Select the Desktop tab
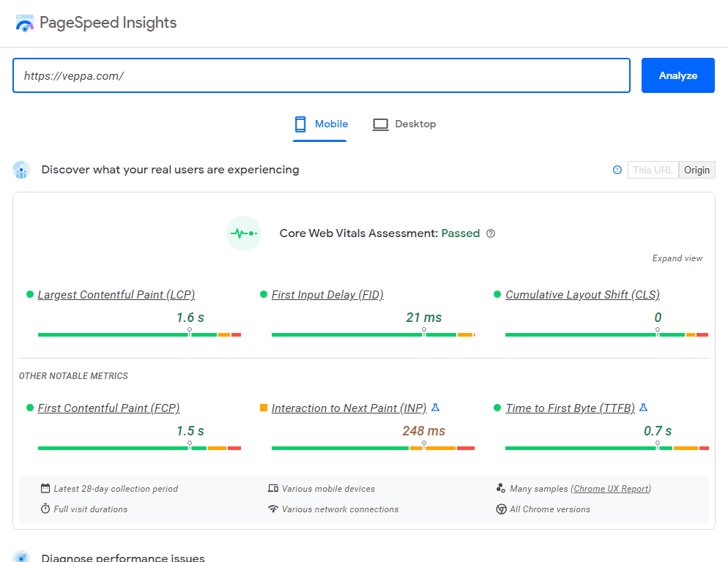The height and width of the screenshot is (562, 728). (404, 124)
